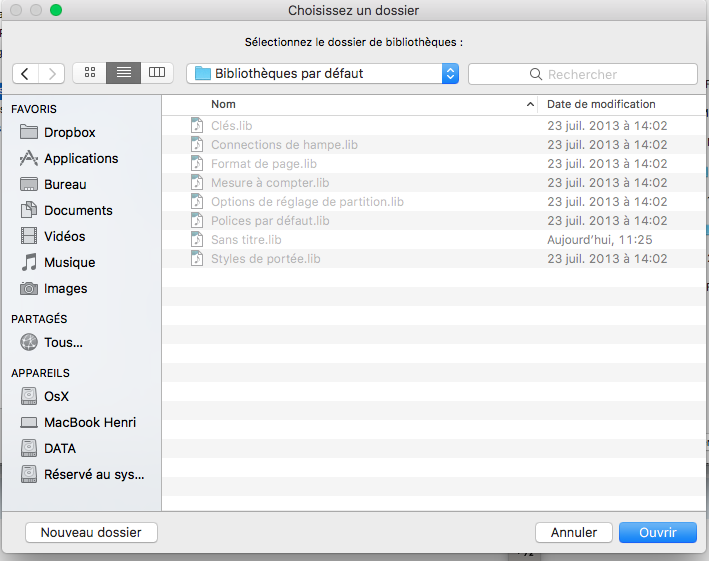Select Bureau in the sidebar

point(65,184)
